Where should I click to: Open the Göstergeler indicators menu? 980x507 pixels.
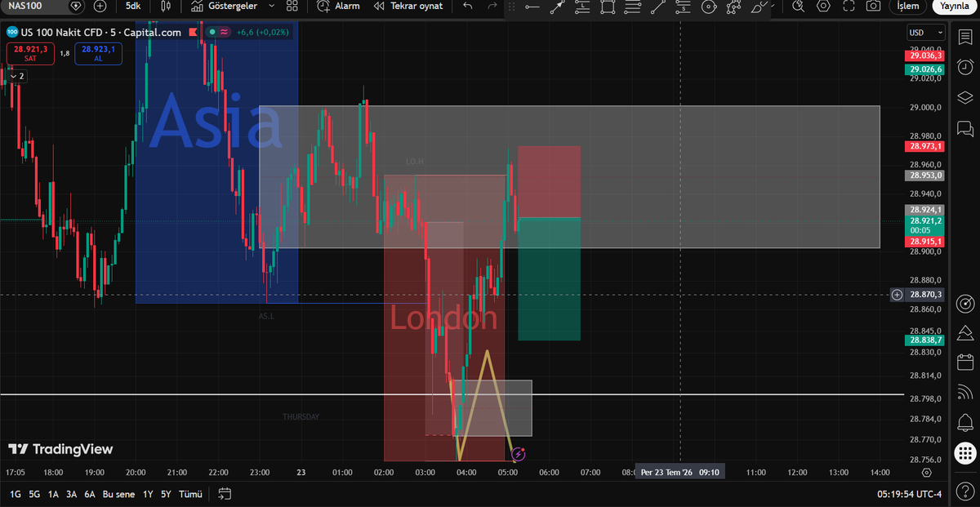tap(224, 6)
